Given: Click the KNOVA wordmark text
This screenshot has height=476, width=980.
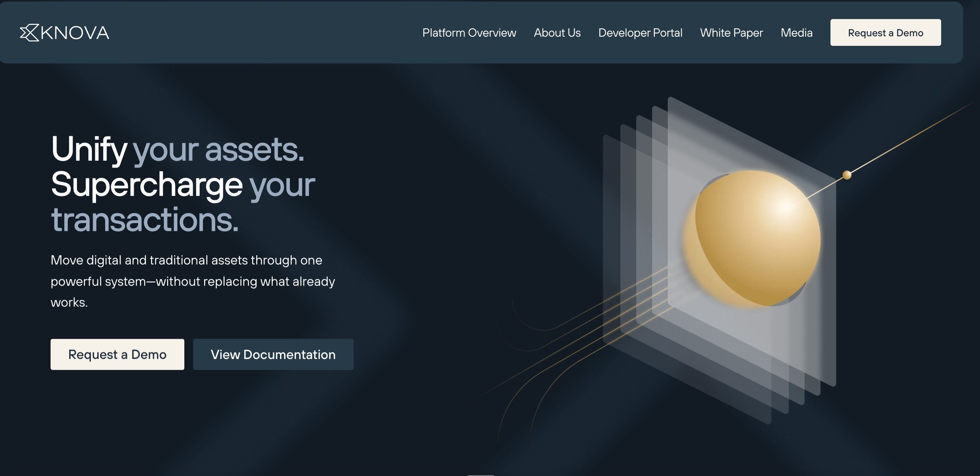Looking at the screenshot, I should (x=75, y=33).
